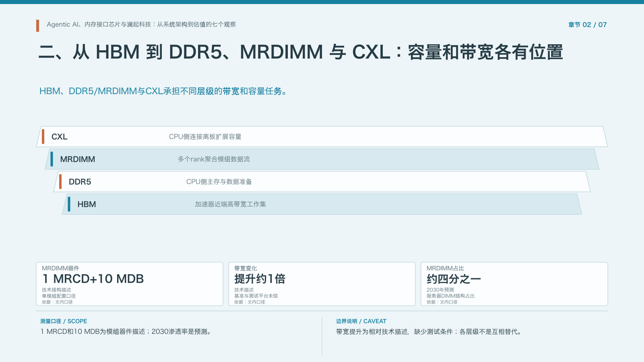Click the 'MRDIMM' layer label
This screenshot has height=362, width=644.
[x=78, y=159]
